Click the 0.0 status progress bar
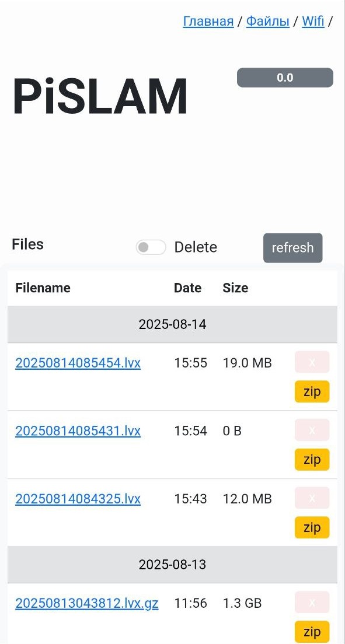The width and height of the screenshot is (345, 644). point(285,78)
